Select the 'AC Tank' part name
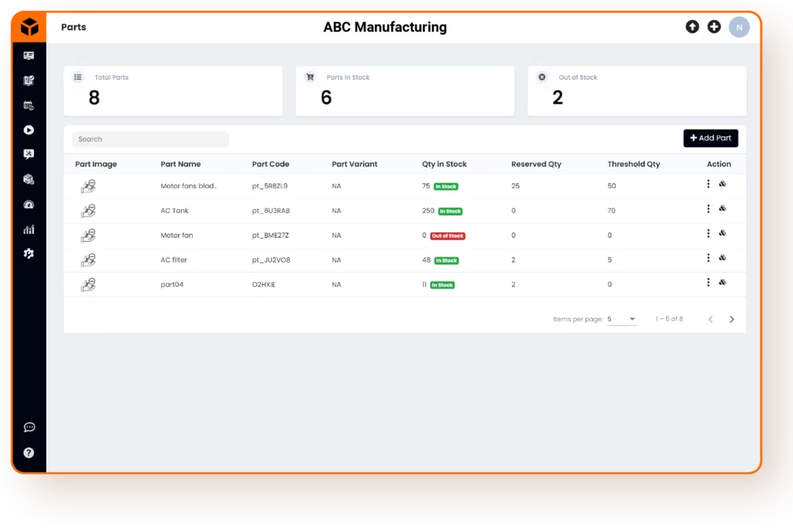793x532 pixels. click(x=174, y=211)
